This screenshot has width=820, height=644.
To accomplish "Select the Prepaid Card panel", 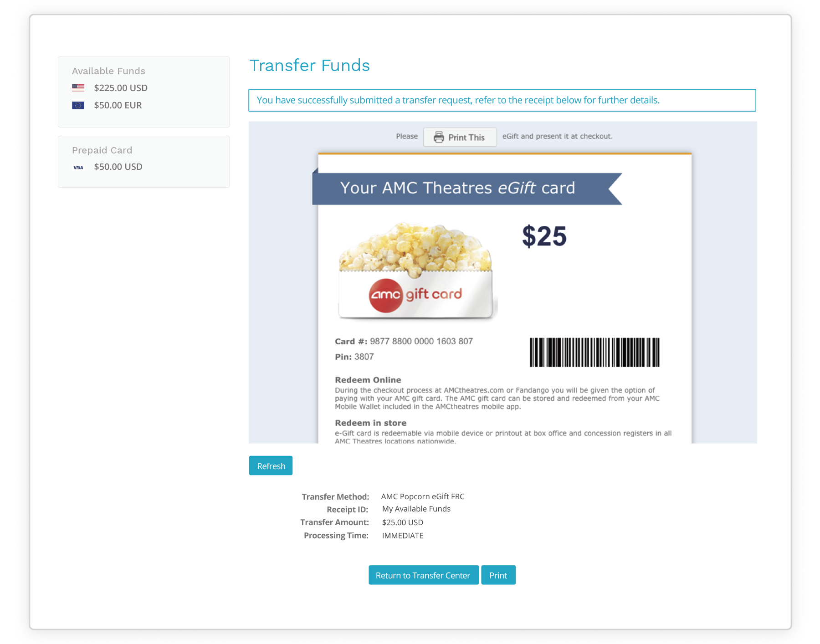I will [x=143, y=161].
